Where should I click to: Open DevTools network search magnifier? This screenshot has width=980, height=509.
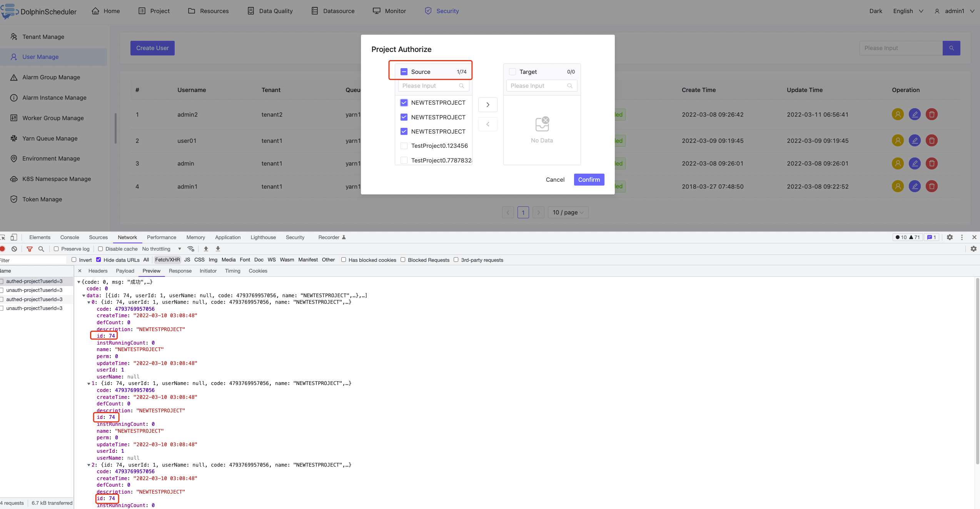[x=41, y=249]
